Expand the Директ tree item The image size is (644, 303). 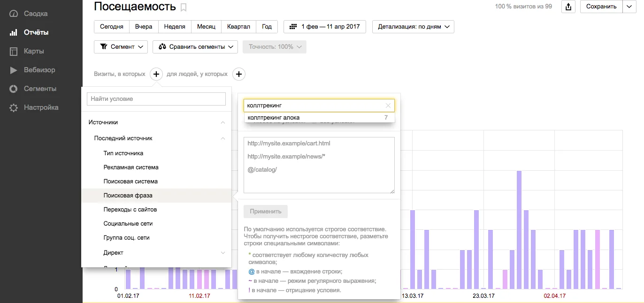click(223, 253)
